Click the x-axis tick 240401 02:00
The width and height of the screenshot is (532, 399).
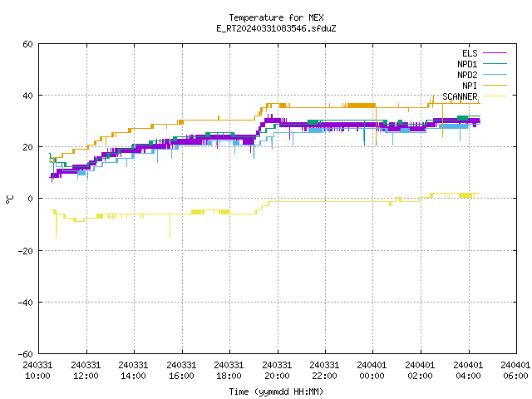pos(421,371)
